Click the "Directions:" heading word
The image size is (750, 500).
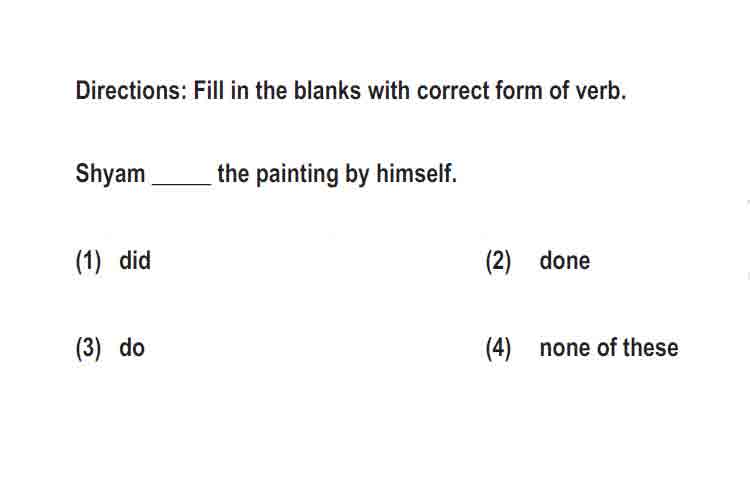pyautogui.click(x=131, y=91)
